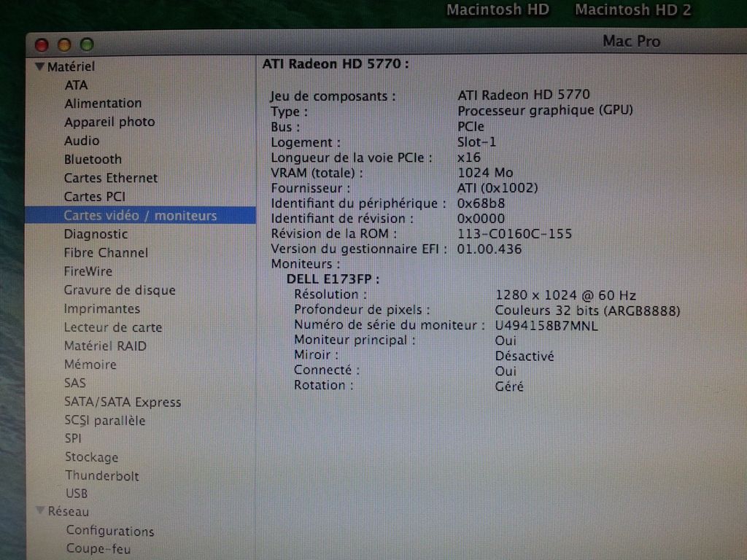The width and height of the screenshot is (747, 560).
Task: Click the 1024 Mo VRAM value
Action: point(485,172)
